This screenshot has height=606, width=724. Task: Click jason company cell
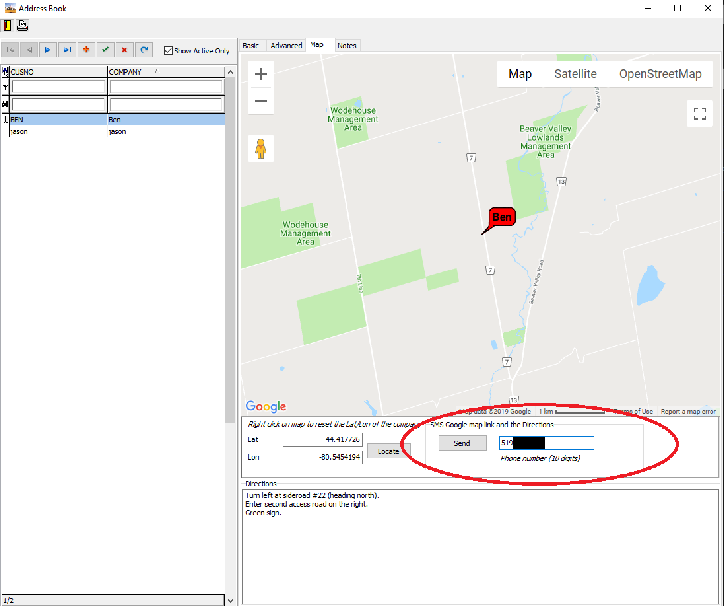pyautogui.click(x=166, y=132)
